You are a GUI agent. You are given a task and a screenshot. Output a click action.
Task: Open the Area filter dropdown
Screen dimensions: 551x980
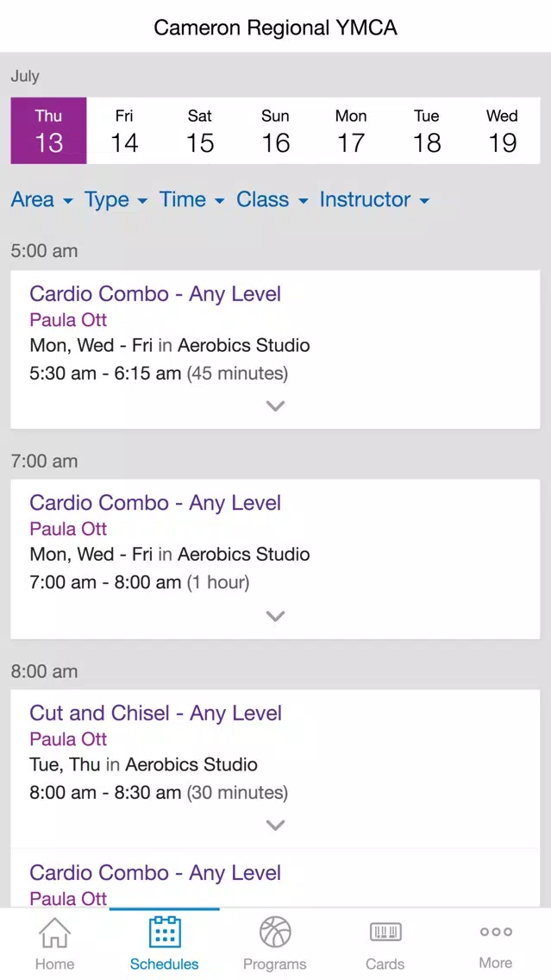pyautogui.click(x=42, y=199)
